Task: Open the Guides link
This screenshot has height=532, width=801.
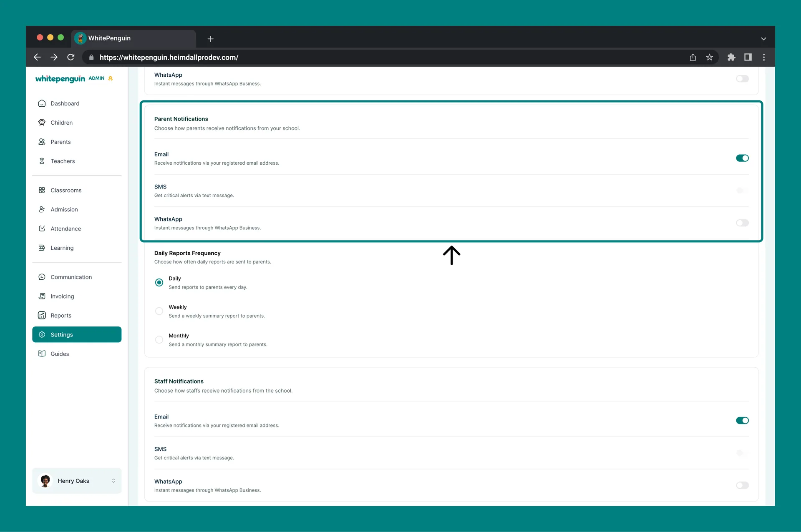Action: [77, 354]
